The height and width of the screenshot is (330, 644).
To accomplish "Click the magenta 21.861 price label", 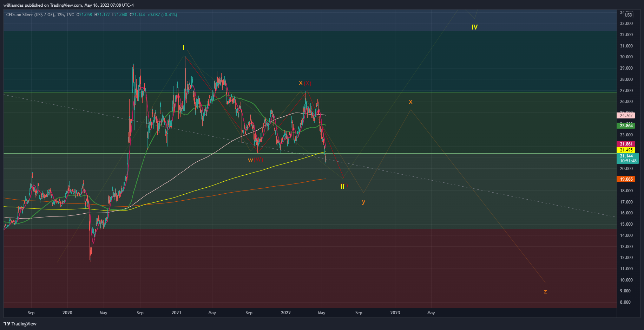I will pos(626,144).
